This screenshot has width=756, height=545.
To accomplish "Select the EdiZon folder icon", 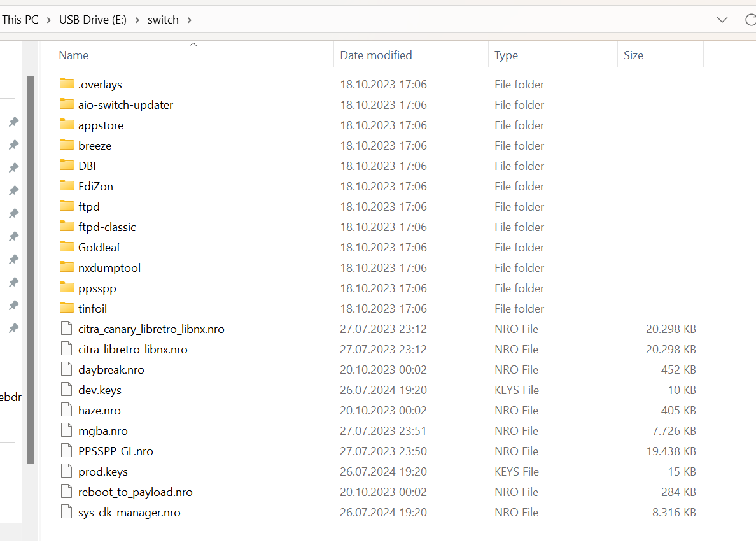I will [x=67, y=186].
